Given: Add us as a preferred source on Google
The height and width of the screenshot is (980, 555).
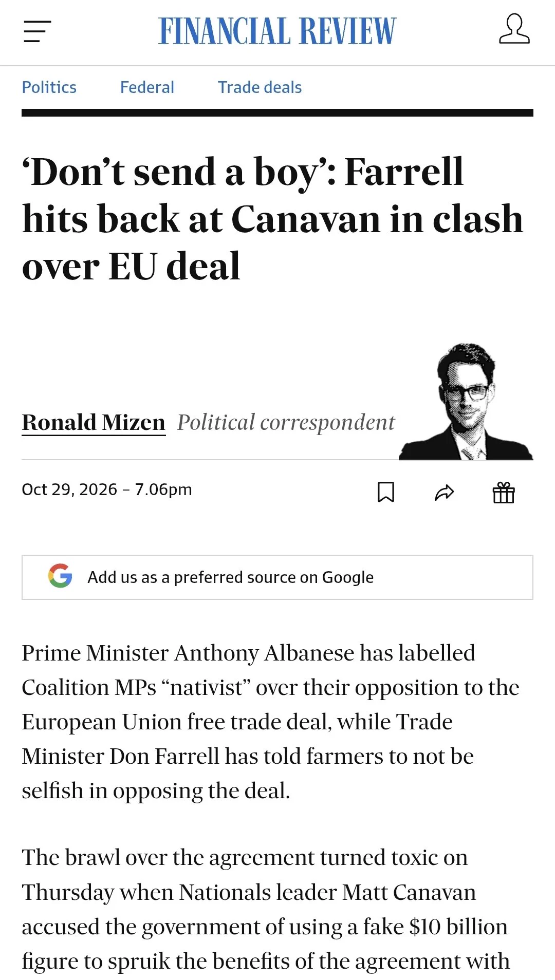Looking at the screenshot, I should (277, 577).
